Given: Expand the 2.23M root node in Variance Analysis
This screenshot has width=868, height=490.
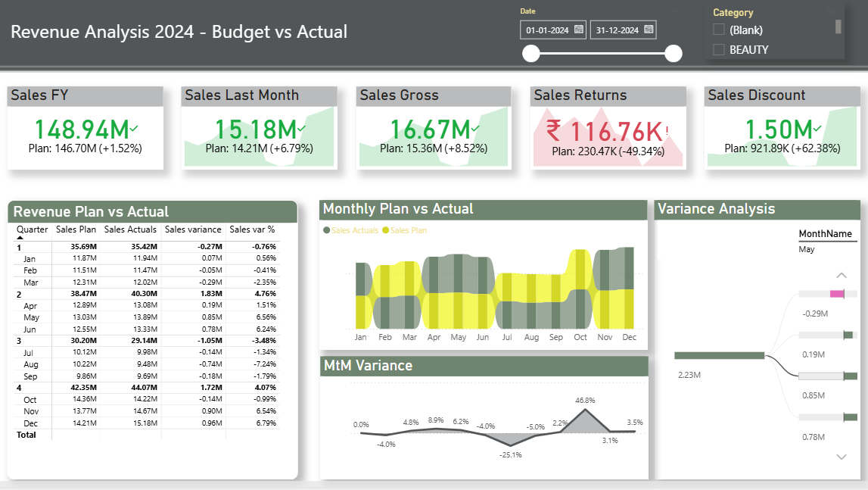Looking at the screenshot, I should click(x=719, y=355).
